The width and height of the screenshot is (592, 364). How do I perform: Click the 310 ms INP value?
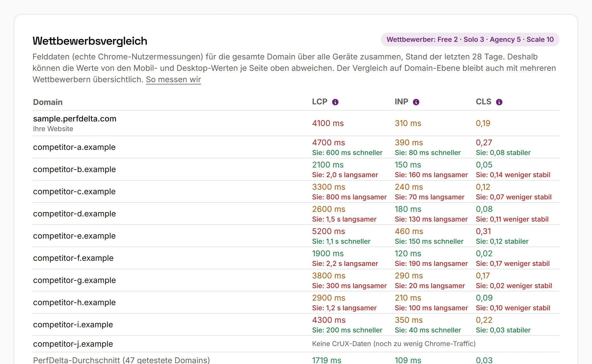(408, 123)
